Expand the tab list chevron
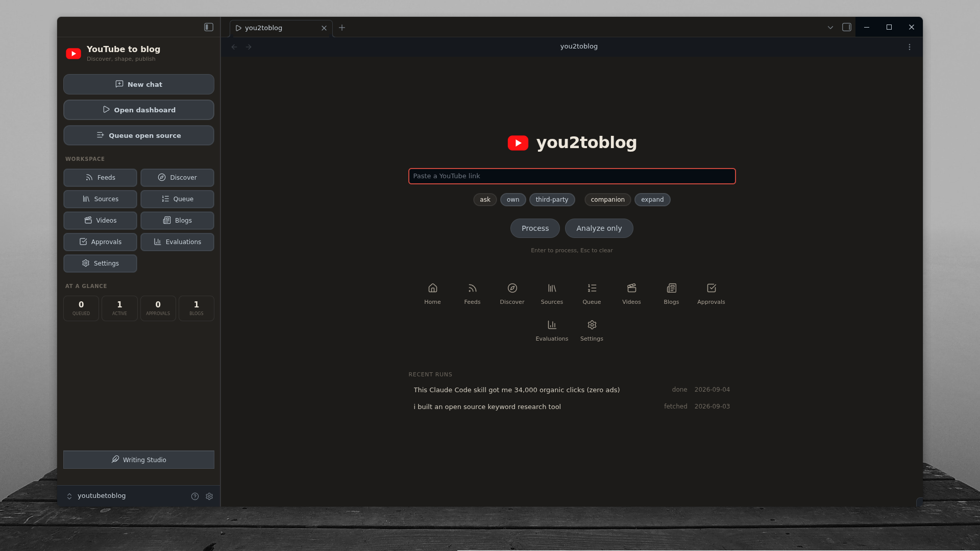This screenshot has width=980, height=551. click(x=830, y=28)
